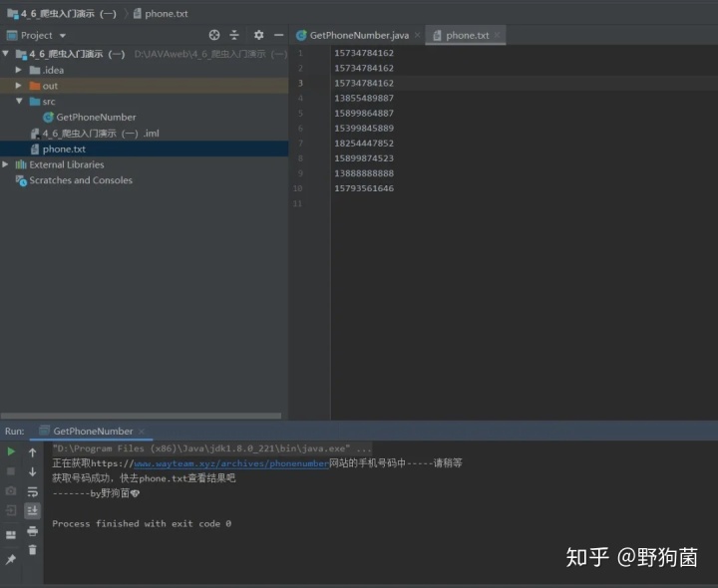Click project name in navigation breadcrumb
The height and width of the screenshot is (588, 718).
point(68,14)
